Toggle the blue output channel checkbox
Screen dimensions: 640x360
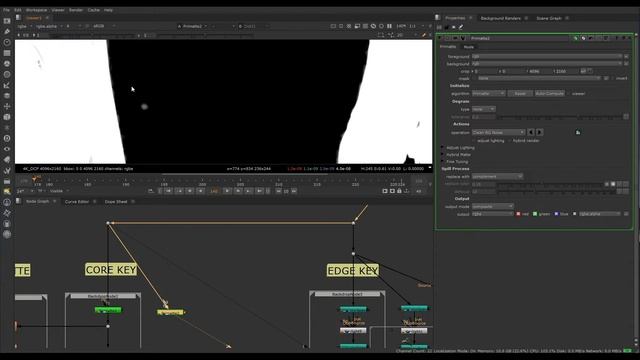tap(556, 214)
